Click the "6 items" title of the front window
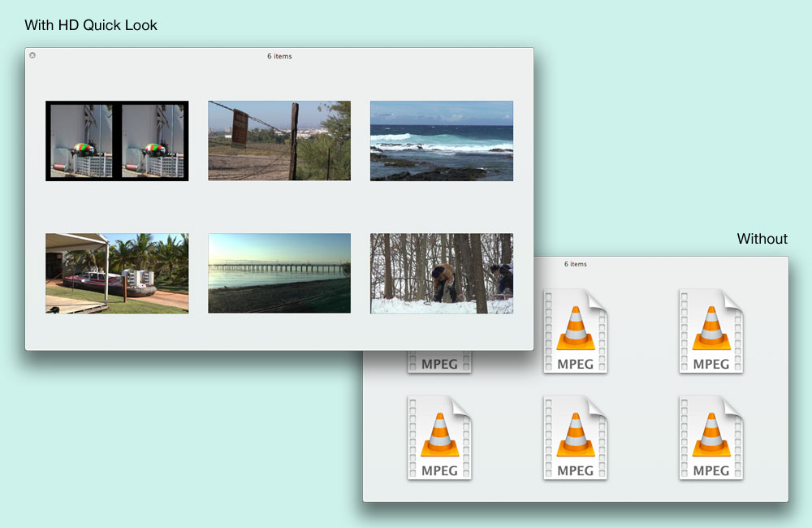Screen dimensions: 812x528 point(279,56)
